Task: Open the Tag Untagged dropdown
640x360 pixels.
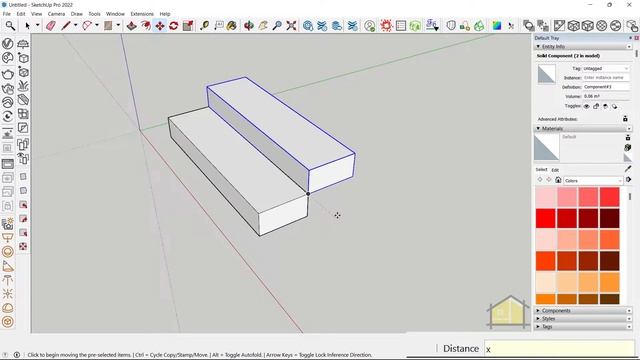Action: [x=606, y=69]
